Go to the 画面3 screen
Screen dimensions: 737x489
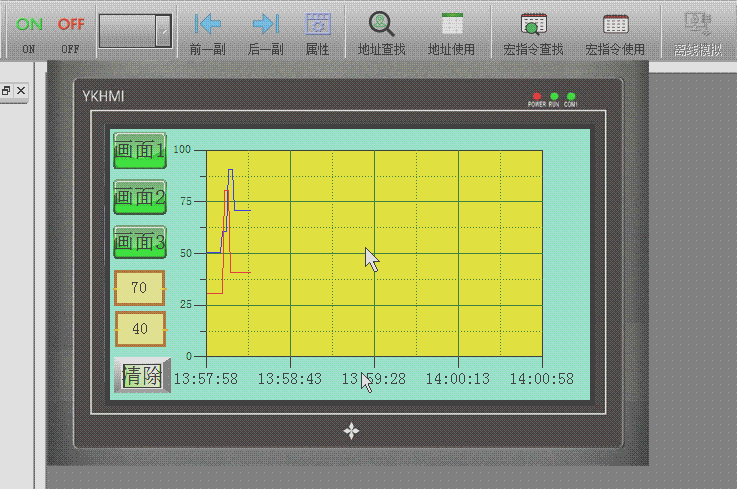point(140,243)
